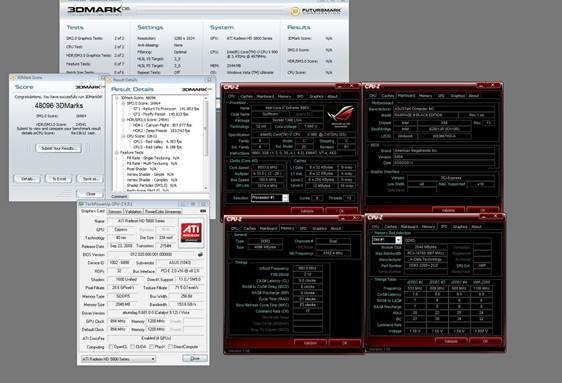Click the Comment field in Result Details

(x=168, y=196)
